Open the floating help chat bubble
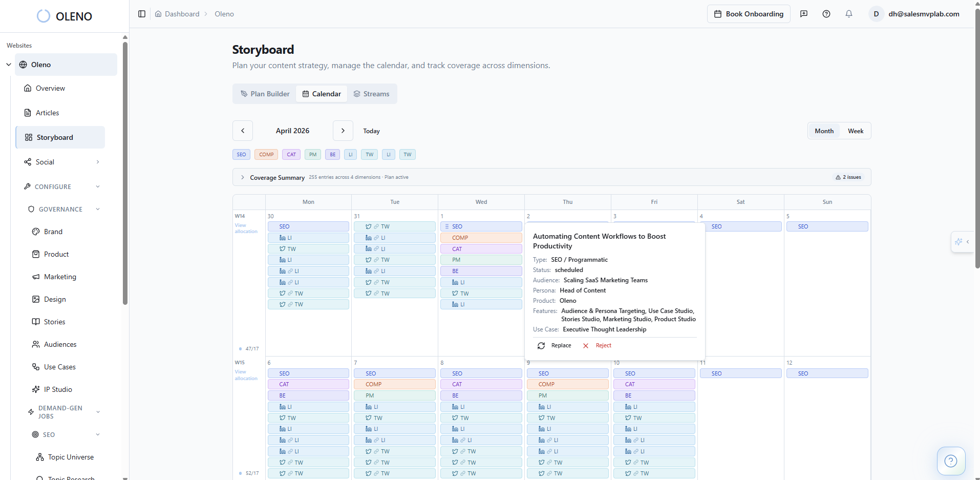The height and width of the screenshot is (480, 980). click(951, 461)
